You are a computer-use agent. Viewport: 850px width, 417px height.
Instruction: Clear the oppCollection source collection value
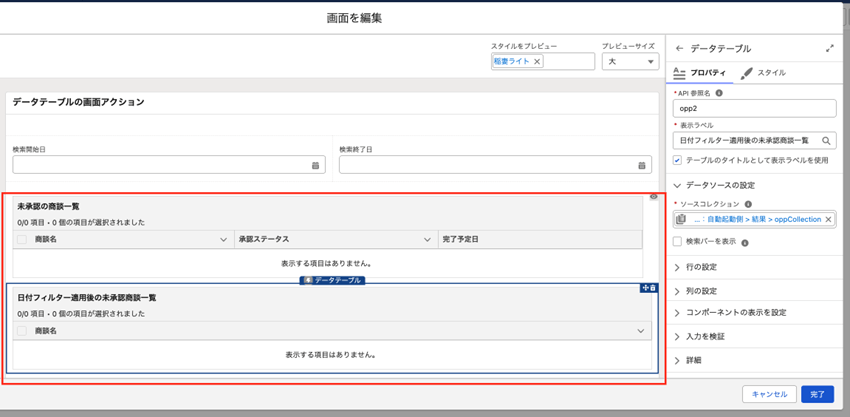(828, 219)
